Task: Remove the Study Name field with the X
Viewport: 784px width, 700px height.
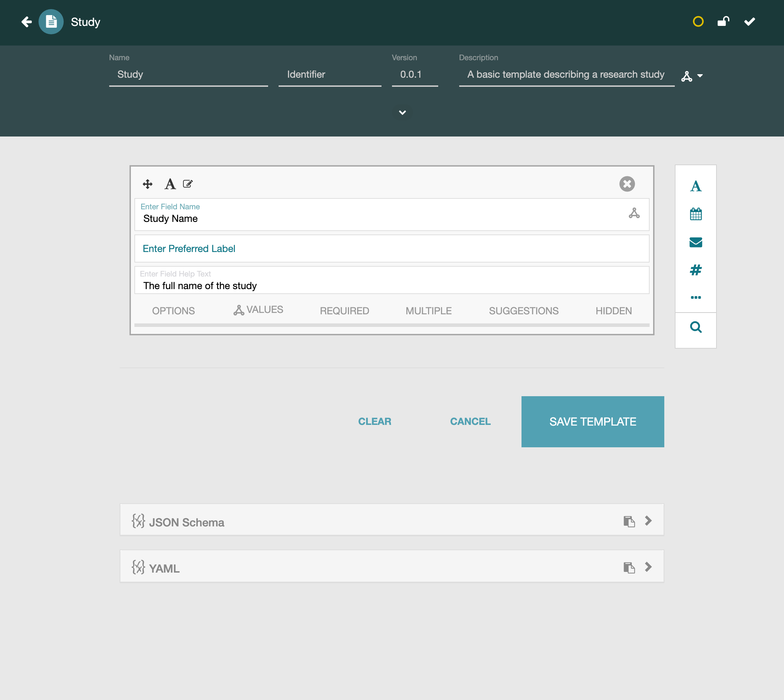Action: pyautogui.click(x=627, y=184)
